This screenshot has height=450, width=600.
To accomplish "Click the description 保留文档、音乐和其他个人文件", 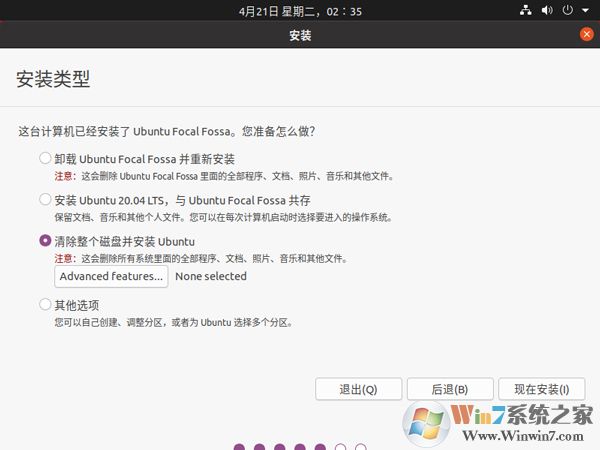I will click(x=223, y=217).
